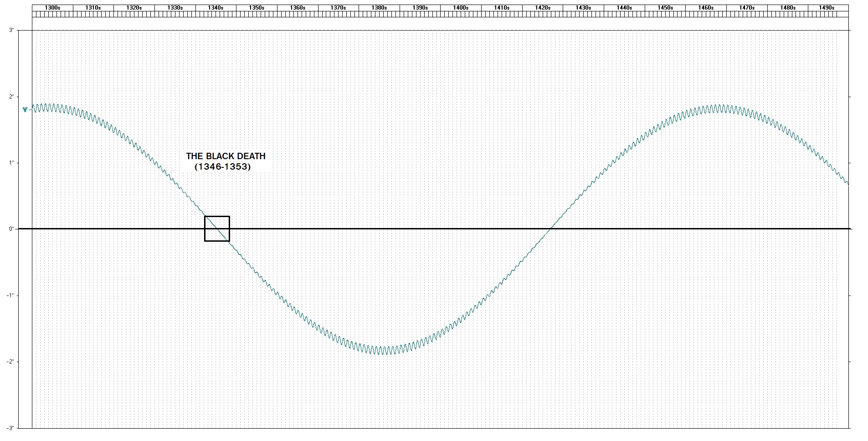Image resolution: width=868 pixels, height=441 pixels.
Task: Select the 1320s decade header
Action: [x=134, y=8]
